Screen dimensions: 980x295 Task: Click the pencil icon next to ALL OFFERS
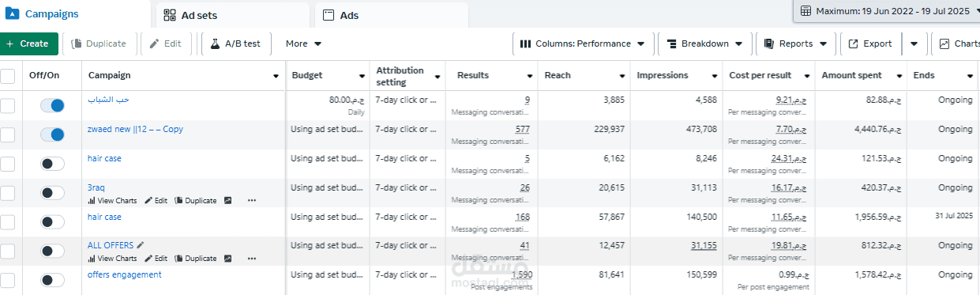(x=141, y=245)
